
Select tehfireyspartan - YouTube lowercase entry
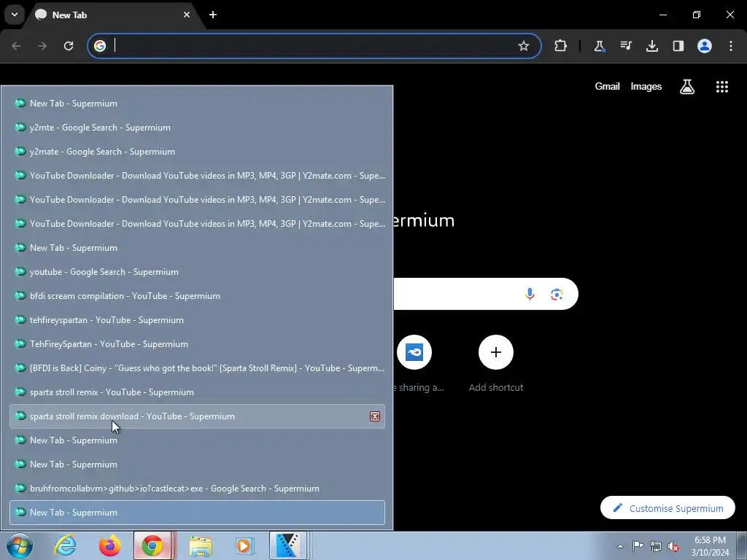(197, 319)
